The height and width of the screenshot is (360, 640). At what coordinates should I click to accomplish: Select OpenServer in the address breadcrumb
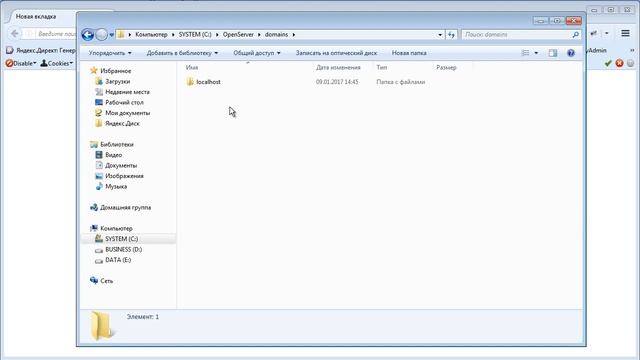238,35
